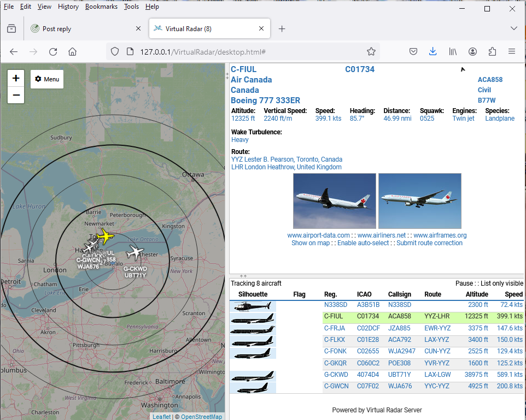Open the Library bookmarks sidebar icon
Screen dimensions: 526x420
(x=453, y=52)
